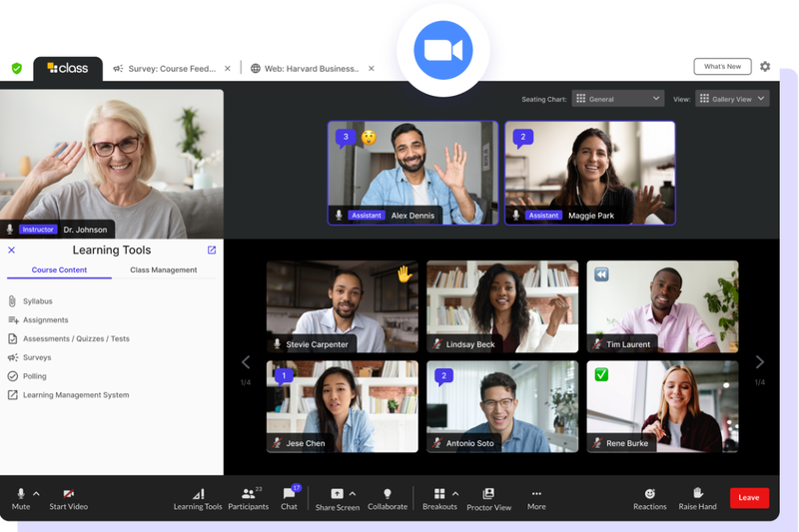Open the Chat with 17 unread messages

click(x=289, y=499)
